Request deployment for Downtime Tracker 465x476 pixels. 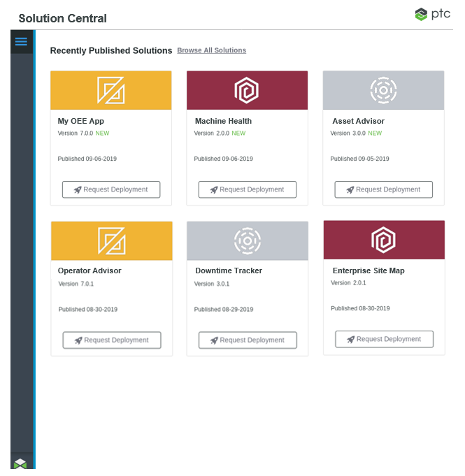click(248, 340)
